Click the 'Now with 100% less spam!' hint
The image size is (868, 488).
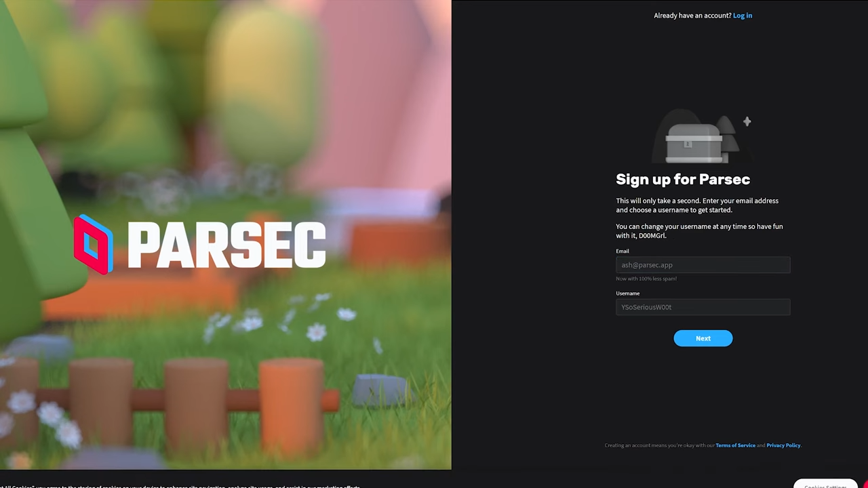pos(646,279)
